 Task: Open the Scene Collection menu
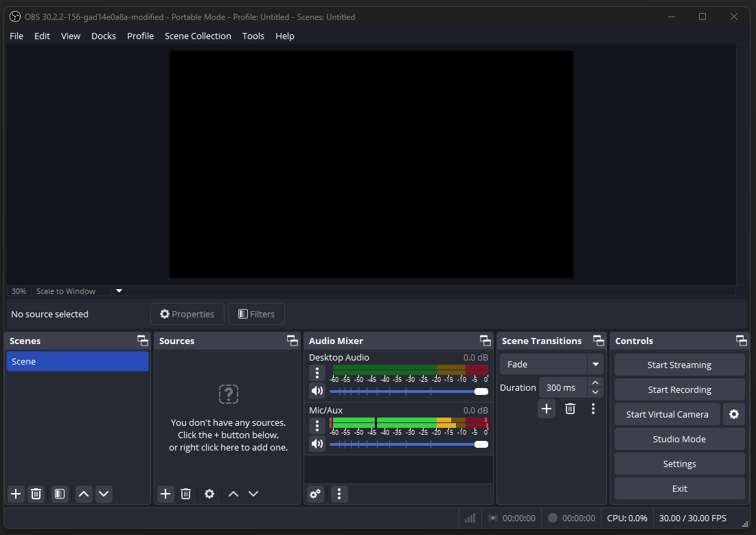(198, 36)
